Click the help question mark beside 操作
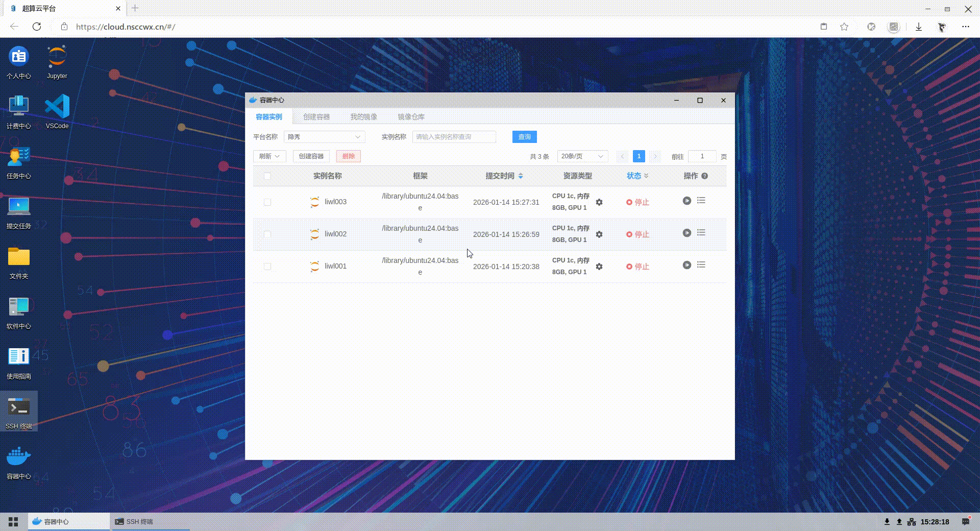Screen dimensions: 980x531 [x=704, y=176]
